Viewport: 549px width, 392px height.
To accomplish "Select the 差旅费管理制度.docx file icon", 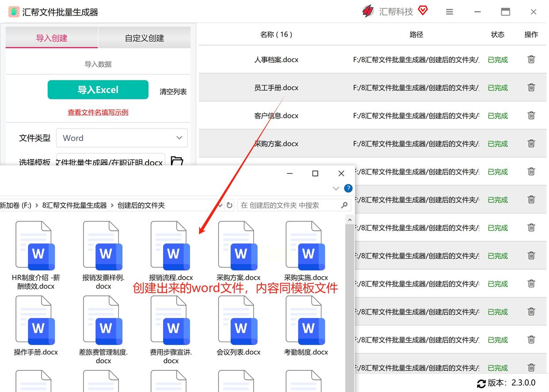I will 103,320.
